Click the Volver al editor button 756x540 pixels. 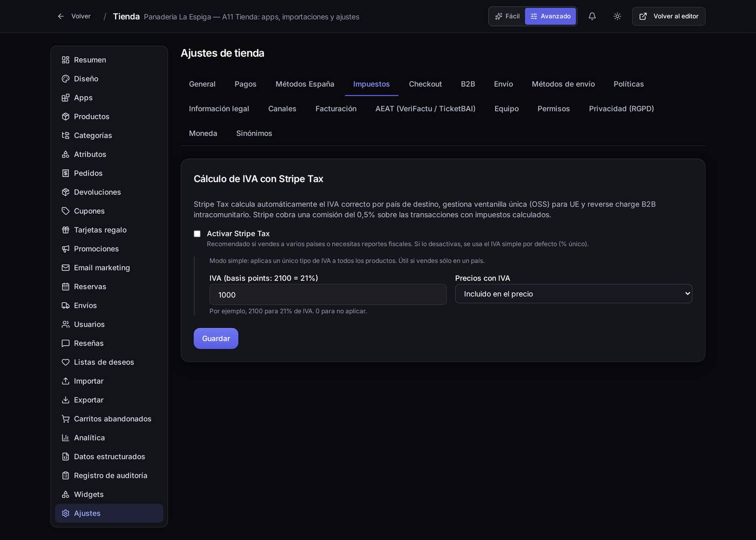point(669,16)
